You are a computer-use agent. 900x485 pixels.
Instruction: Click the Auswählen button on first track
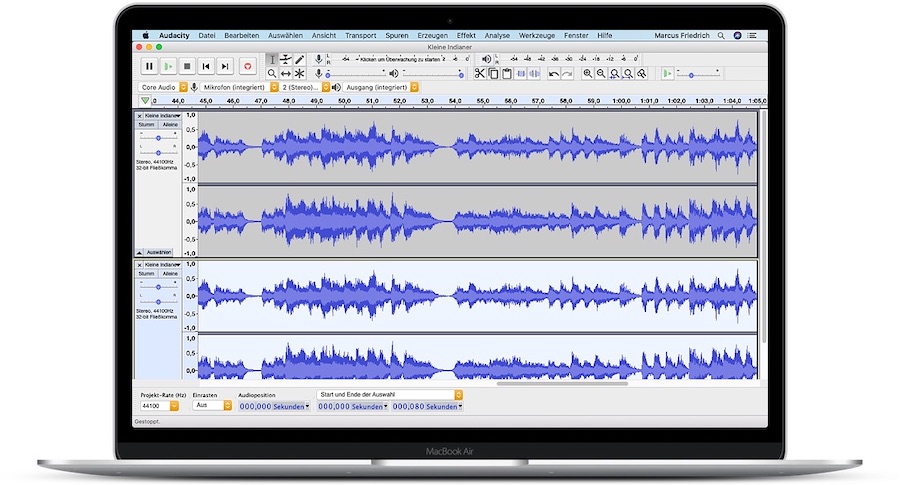pyautogui.click(x=159, y=252)
